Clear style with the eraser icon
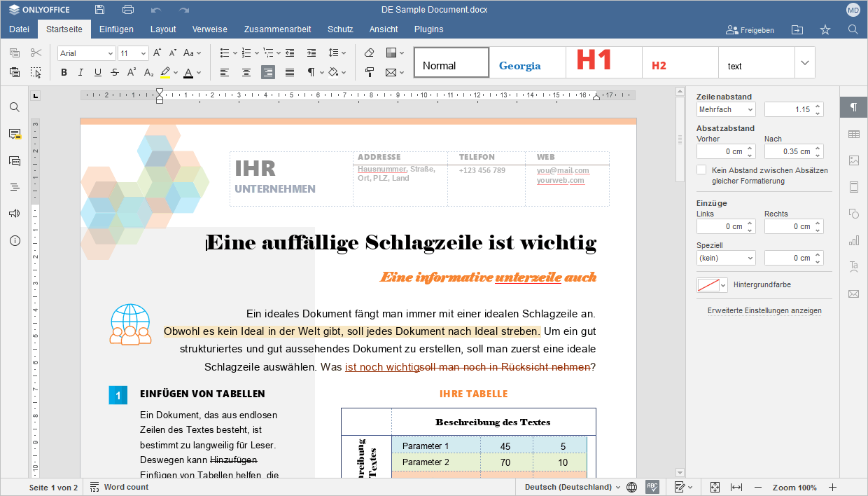 370,53
